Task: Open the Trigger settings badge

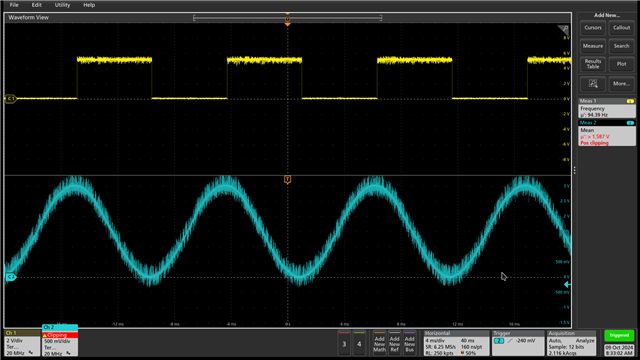Action: coord(518,343)
